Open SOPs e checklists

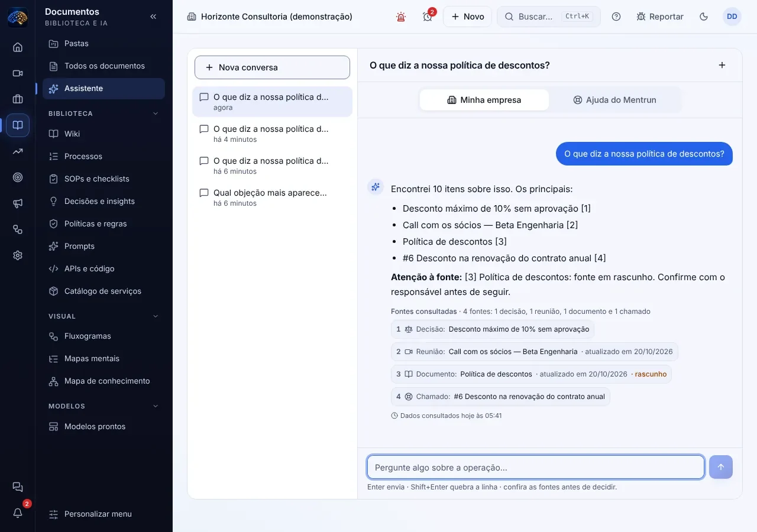103,179
